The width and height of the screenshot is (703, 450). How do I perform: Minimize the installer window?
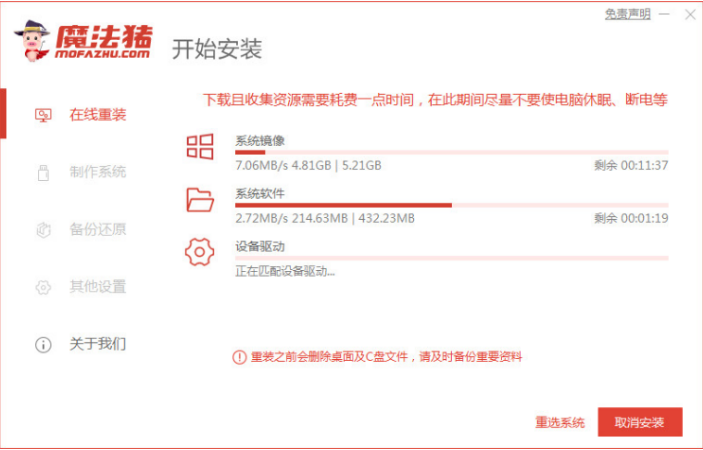tap(663, 15)
